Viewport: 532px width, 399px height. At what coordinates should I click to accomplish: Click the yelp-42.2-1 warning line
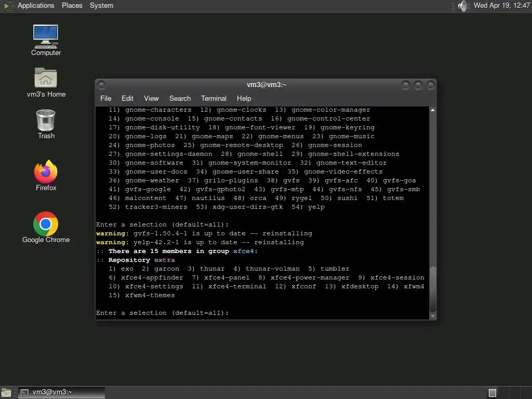coord(200,242)
